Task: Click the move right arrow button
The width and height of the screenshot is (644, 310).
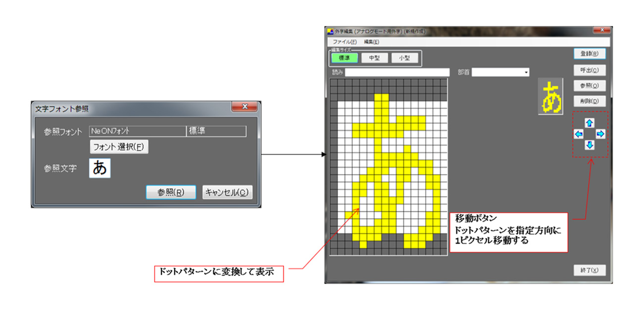Action: click(x=600, y=134)
